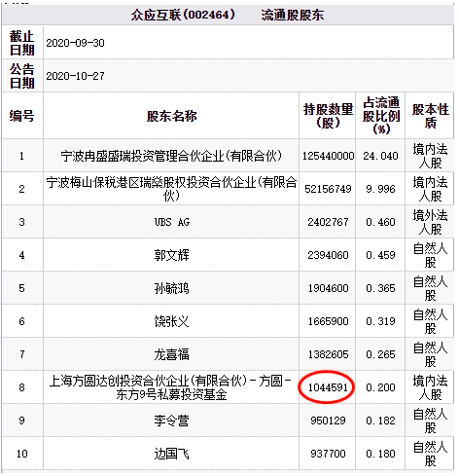Click 自然人股 in the 龙喜福 row

pyautogui.click(x=430, y=354)
